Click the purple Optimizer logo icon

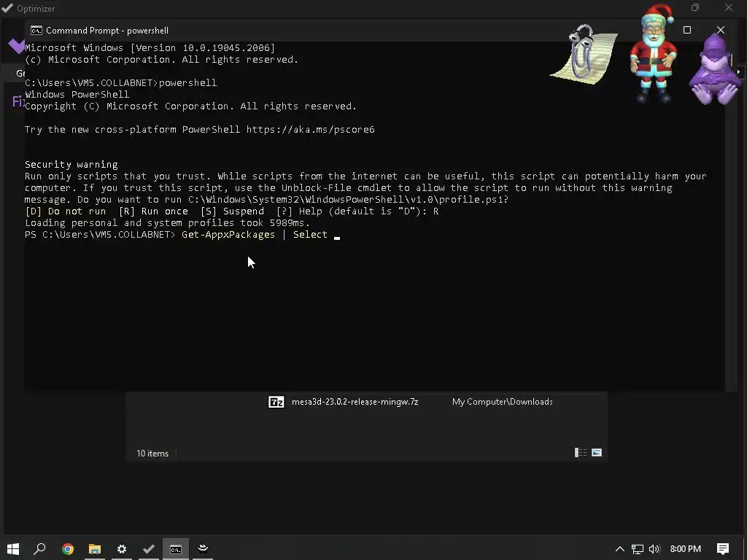[16, 46]
